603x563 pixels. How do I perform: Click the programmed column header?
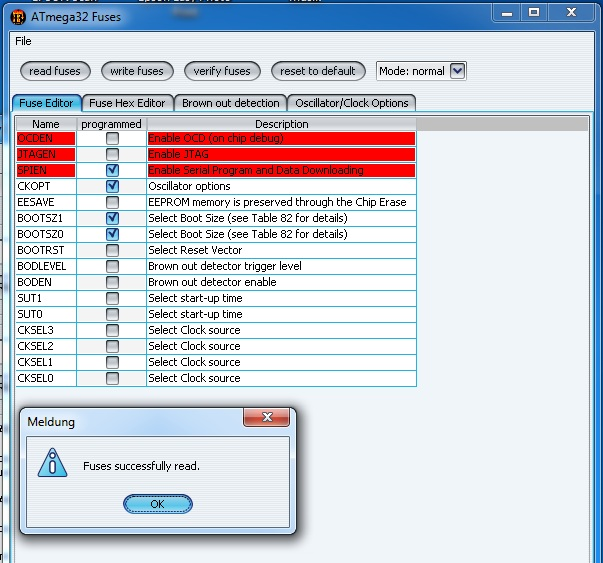[x=112, y=124]
